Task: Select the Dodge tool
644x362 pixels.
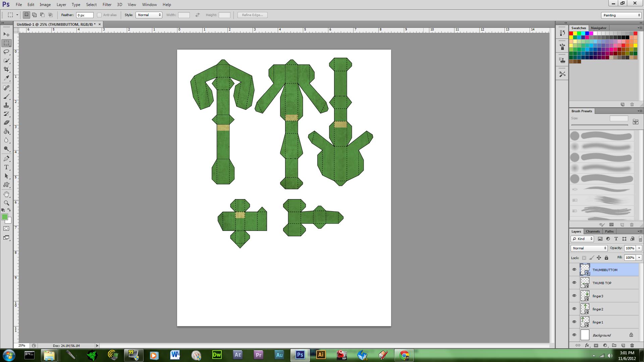Action: click(6, 149)
